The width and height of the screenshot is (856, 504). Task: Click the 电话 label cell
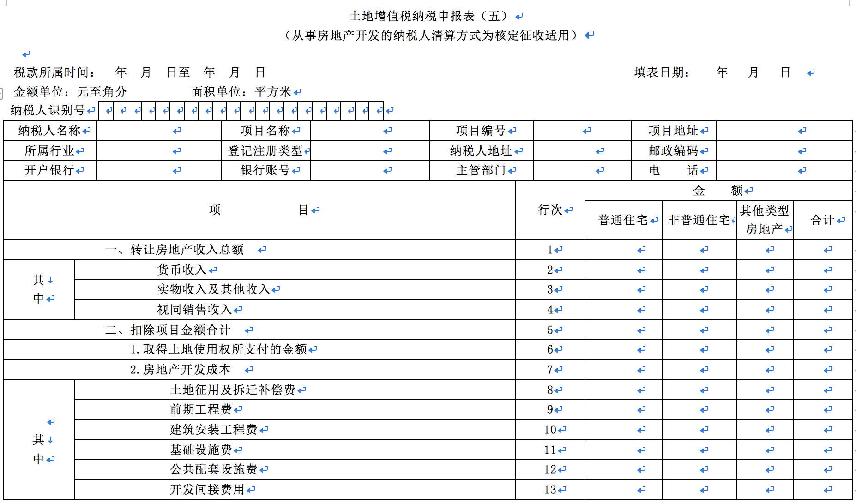pos(674,170)
